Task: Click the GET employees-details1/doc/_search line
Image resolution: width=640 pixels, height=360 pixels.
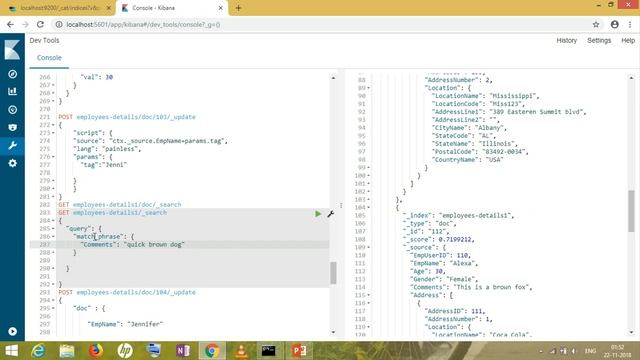Action: (x=120, y=204)
